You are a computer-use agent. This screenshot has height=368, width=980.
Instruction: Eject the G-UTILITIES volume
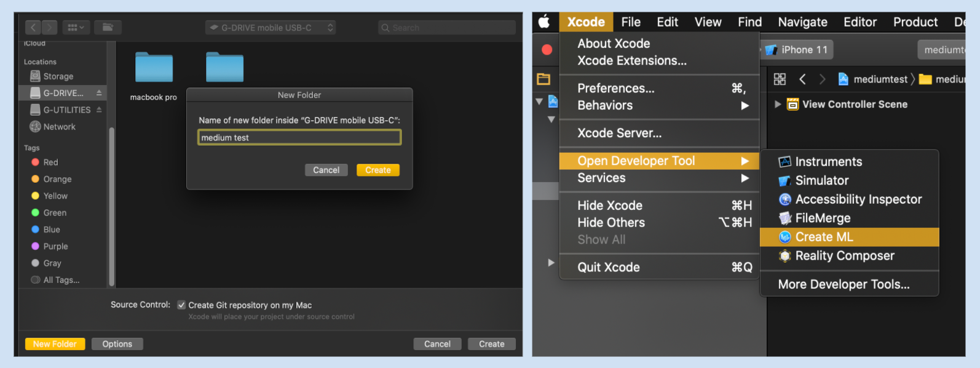(x=99, y=110)
